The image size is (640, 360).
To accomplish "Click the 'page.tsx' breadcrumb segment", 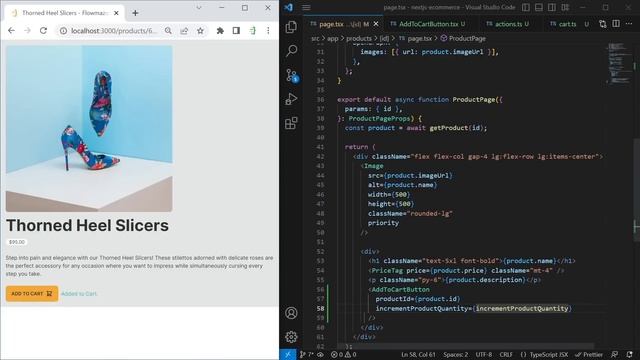I will point(420,38).
